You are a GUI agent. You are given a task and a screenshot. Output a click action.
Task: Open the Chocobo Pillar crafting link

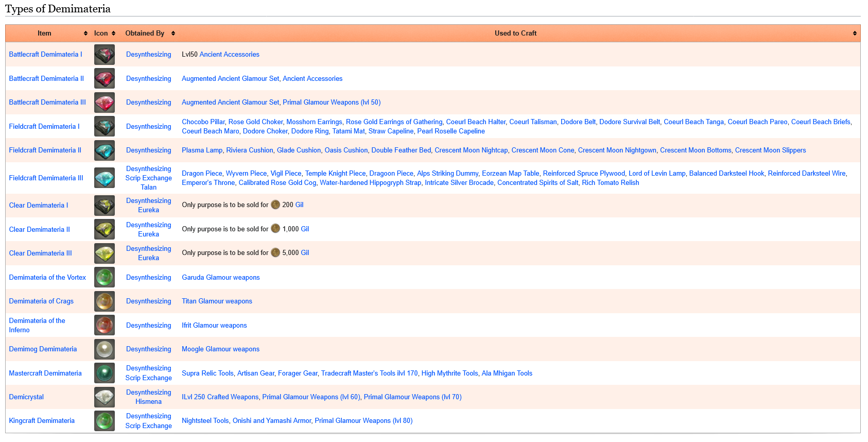(x=203, y=122)
